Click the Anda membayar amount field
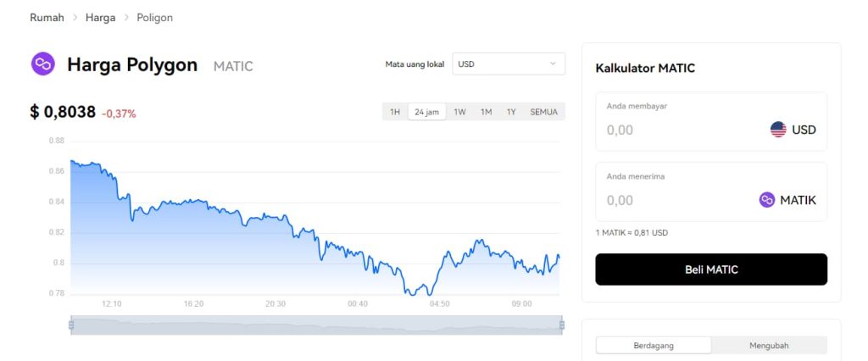 [x=678, y=131]
